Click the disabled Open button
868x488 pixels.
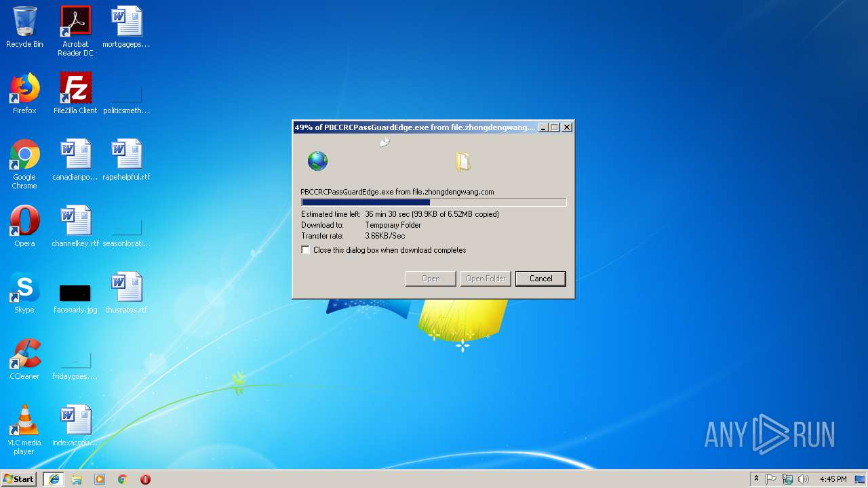(431, 279)
